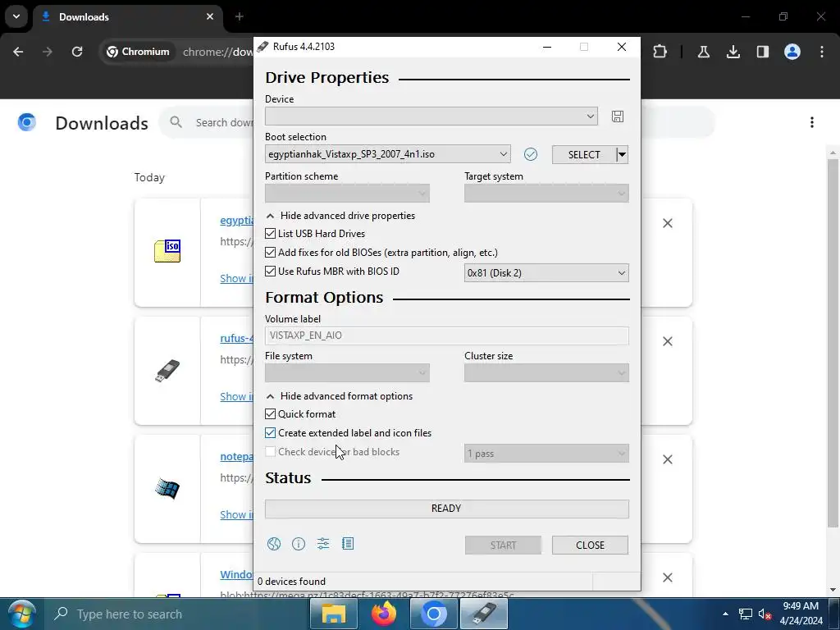This screenshot has width=840, height=630.
Task: Click the network tray icon
Action: click(745, 614)
